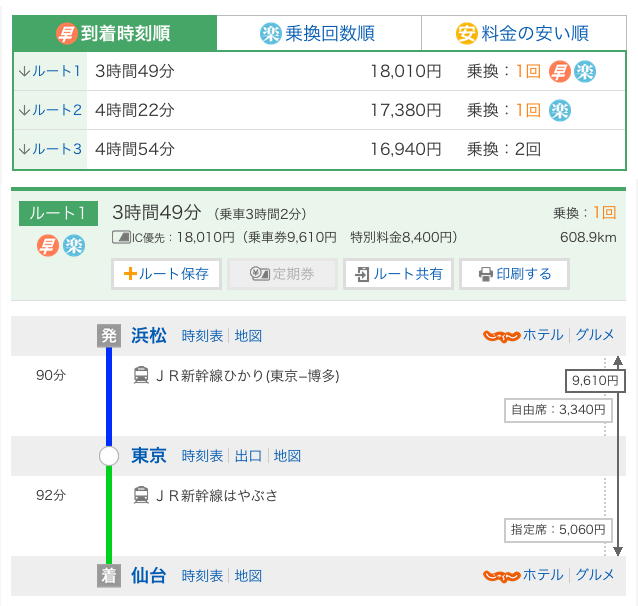This screenshot has width=638, height=606.
Task: Switch to the 到着時刻順 tab
Action: tap(115, 33)
